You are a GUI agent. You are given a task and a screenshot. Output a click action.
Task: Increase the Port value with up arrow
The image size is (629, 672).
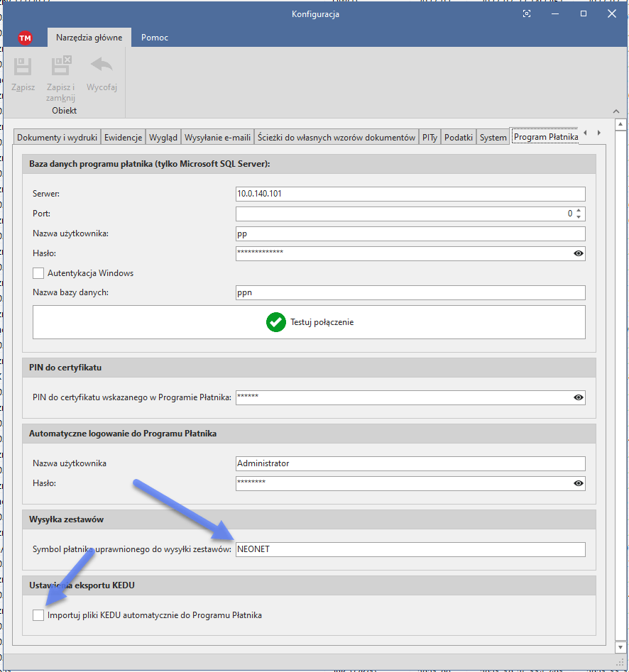(x=579, y=211)
